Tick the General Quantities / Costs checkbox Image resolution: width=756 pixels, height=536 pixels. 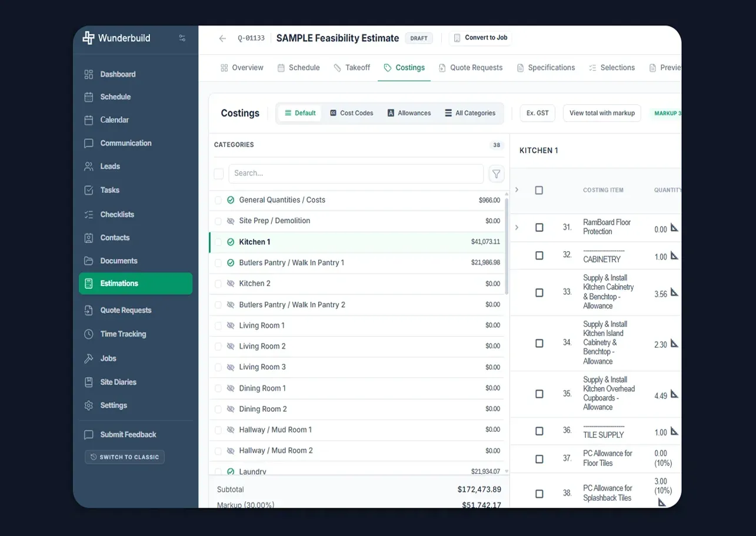(218, 200)
